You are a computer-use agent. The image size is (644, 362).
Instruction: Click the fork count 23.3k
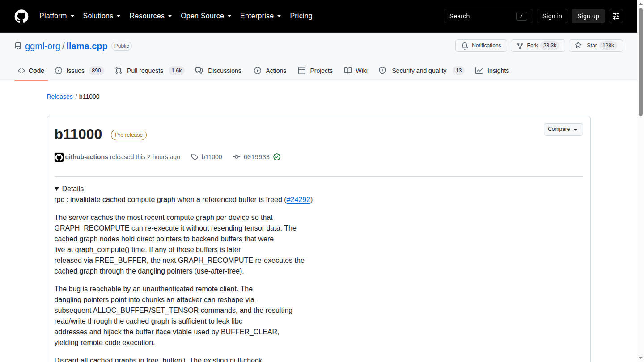pyautogui.click(x=550, y=46)
